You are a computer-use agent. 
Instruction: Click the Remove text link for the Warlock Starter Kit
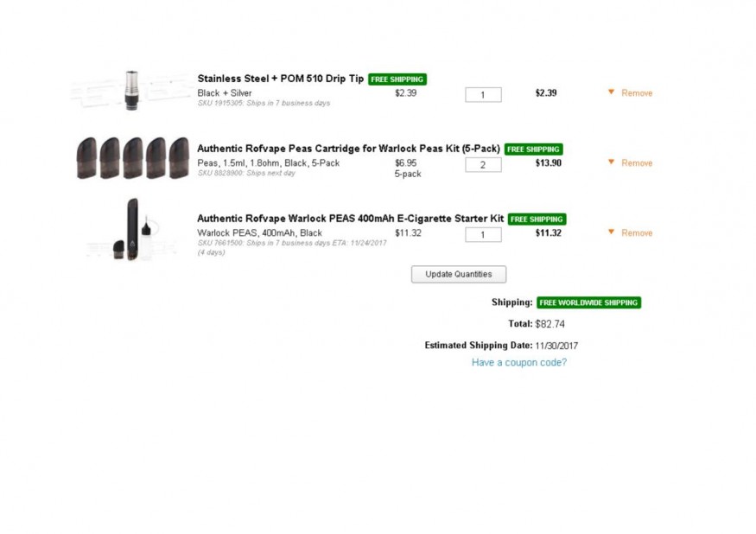pos(637,233)
